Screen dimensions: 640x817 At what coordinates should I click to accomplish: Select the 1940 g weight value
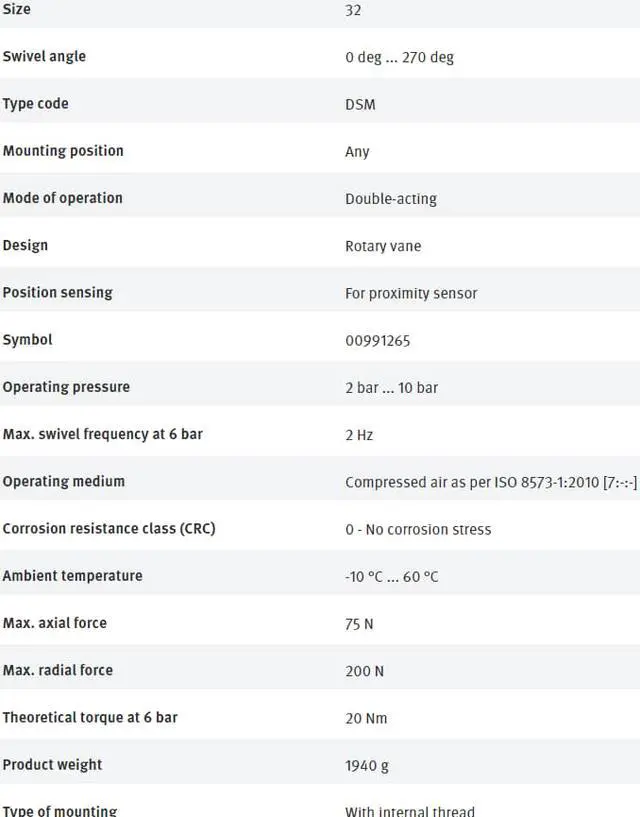click(367, 766)
